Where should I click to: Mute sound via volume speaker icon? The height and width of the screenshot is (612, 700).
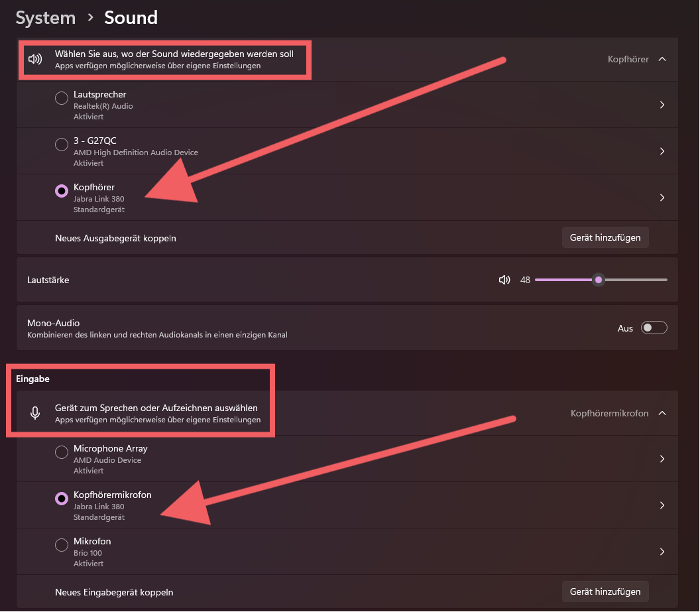[504, 280]
